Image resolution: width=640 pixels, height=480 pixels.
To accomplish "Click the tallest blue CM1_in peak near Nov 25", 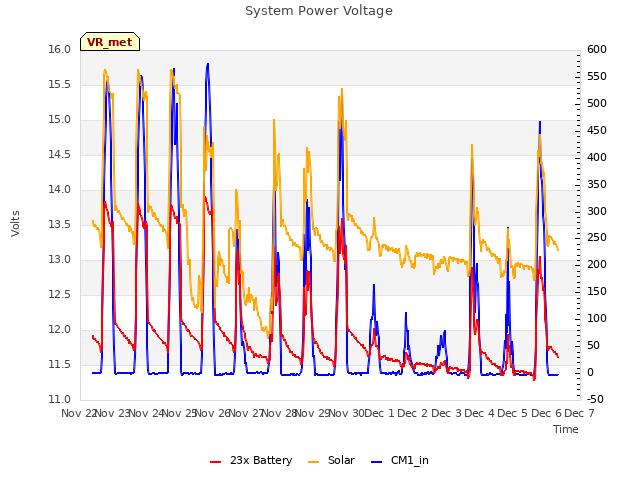I will coord(208,64).
